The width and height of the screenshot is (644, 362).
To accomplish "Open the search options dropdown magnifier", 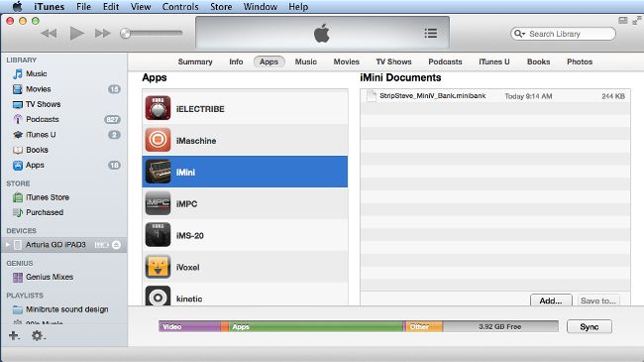I will pyautogui.click(x=519, y=34).
